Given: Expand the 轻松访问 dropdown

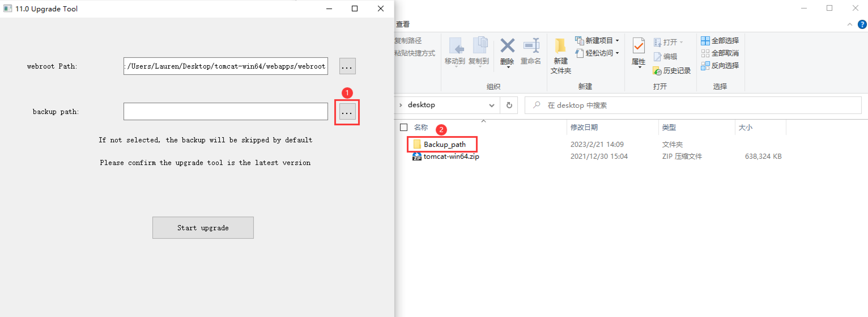Looking at the screenshot, I should pyautogui.click(x=618, y=53).
